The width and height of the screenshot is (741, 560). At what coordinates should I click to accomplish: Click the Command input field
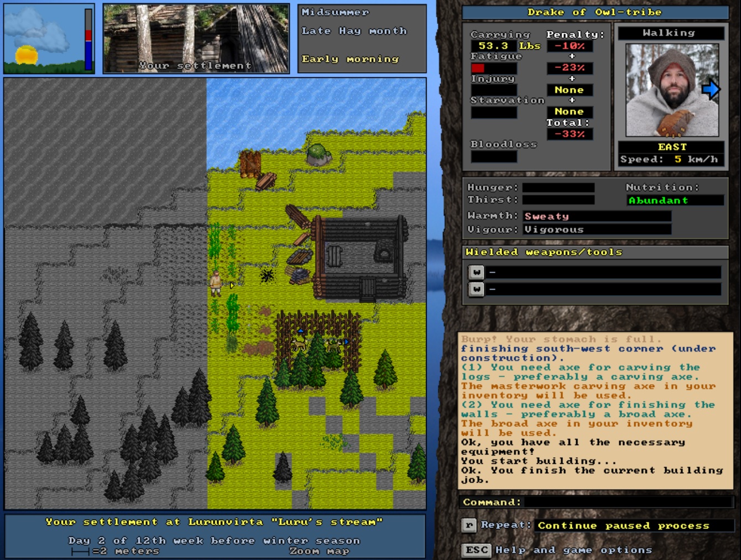[628, 502]
